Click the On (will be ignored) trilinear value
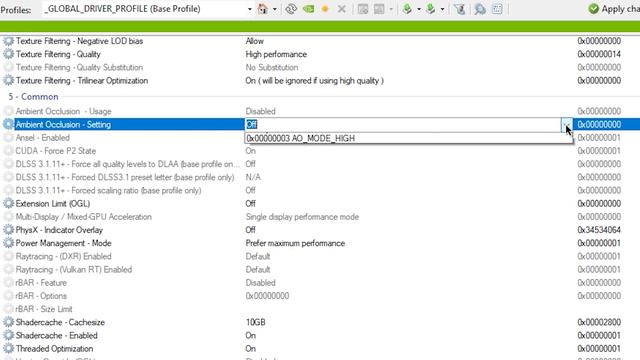 click(314, 80)
